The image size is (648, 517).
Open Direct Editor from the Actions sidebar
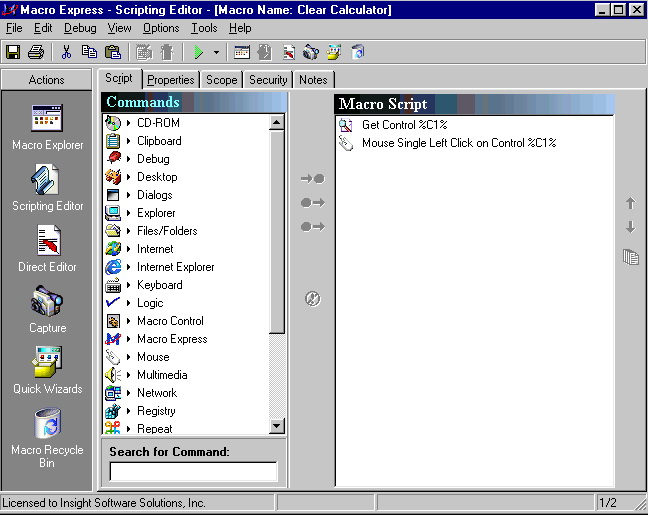pyautogui.click(x=47, y=249)
